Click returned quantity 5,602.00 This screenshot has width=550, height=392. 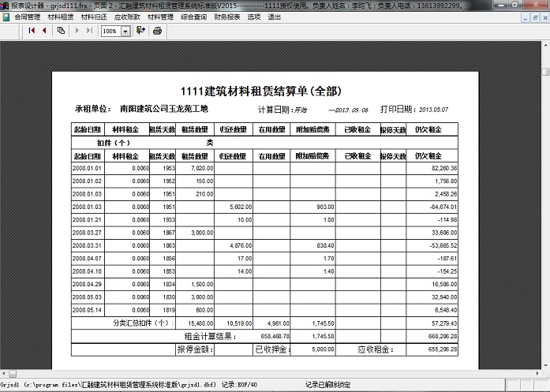pyautogui.click(x=241, y=207)
